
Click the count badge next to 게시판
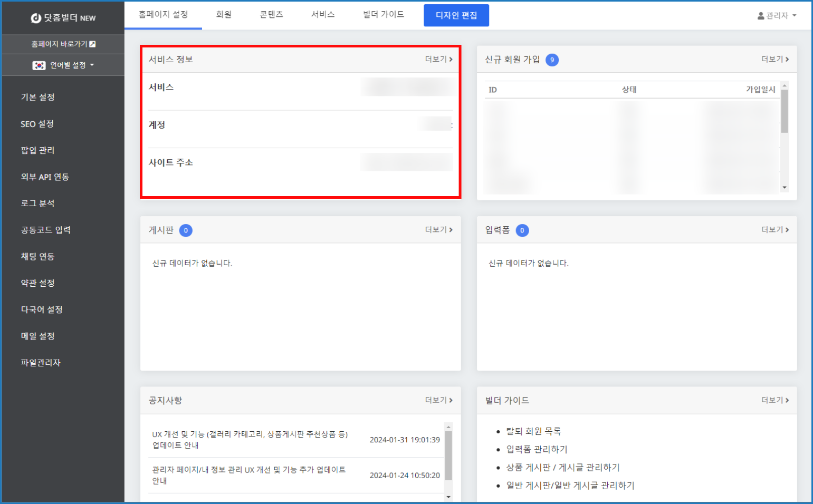186,230
